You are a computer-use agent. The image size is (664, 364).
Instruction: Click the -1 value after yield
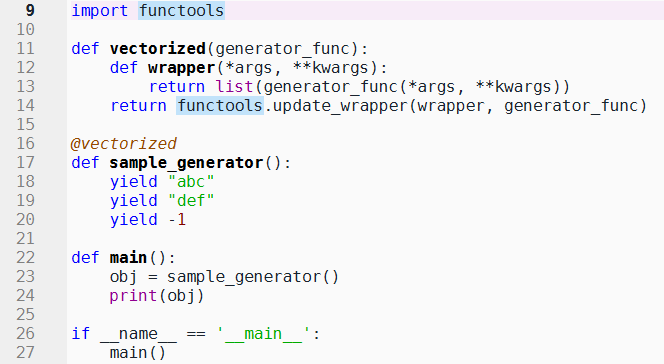pos(177,220)
